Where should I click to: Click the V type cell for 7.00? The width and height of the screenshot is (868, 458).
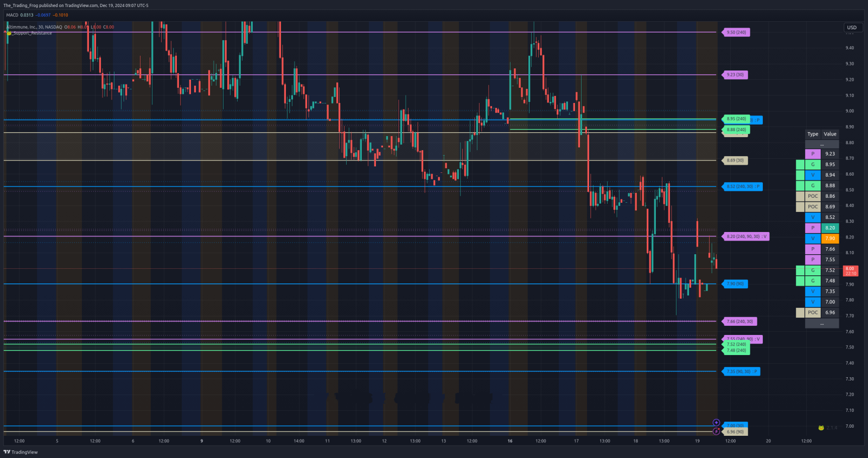click(813, 302)
